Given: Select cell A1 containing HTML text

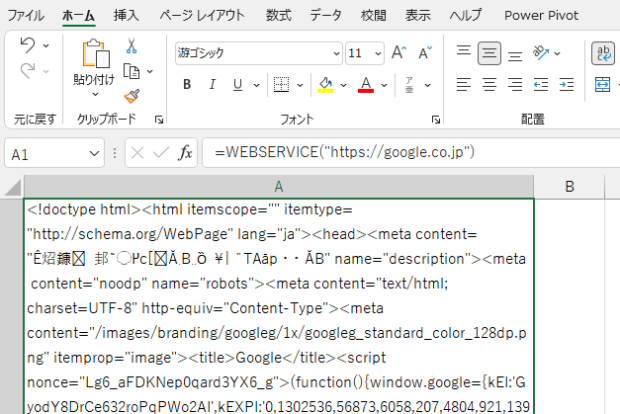Looking at the screenshot, I should (x=279, y=306).
